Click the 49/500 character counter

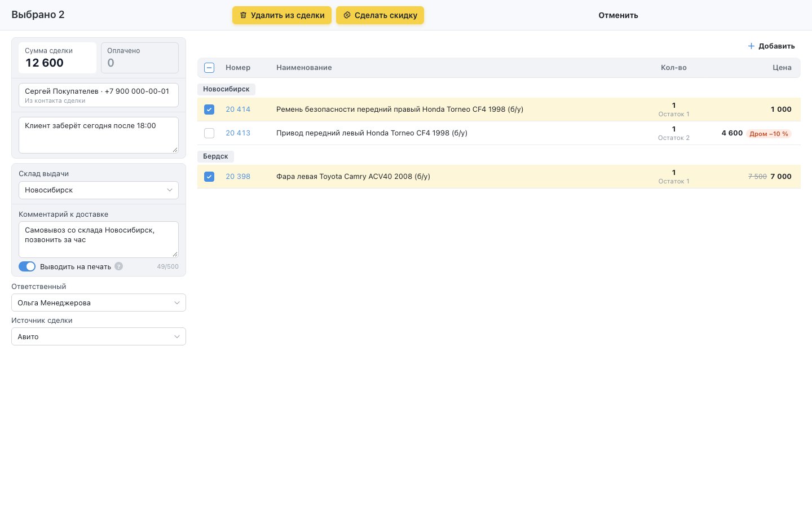(167, 266)
